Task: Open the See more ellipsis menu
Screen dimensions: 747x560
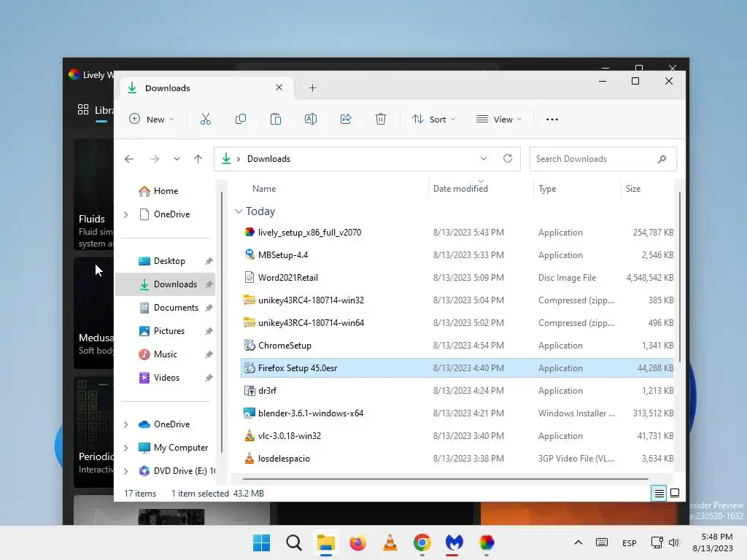Action: click(x=551, y=120)
